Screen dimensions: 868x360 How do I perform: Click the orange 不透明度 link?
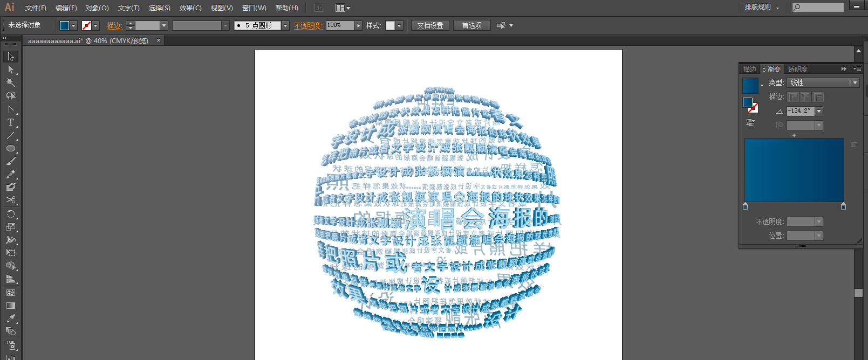coord(307,26)
